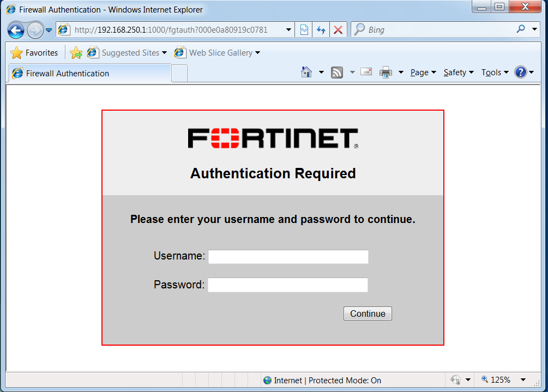Click the browser Back arrow button
This screenshot has width=548, height=392.
tap(16, 31)
